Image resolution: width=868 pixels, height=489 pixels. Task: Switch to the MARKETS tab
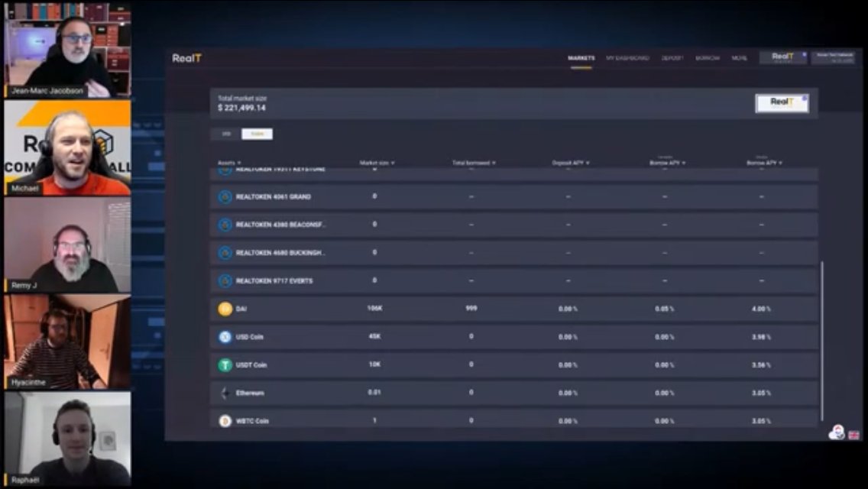click(581, 58)
